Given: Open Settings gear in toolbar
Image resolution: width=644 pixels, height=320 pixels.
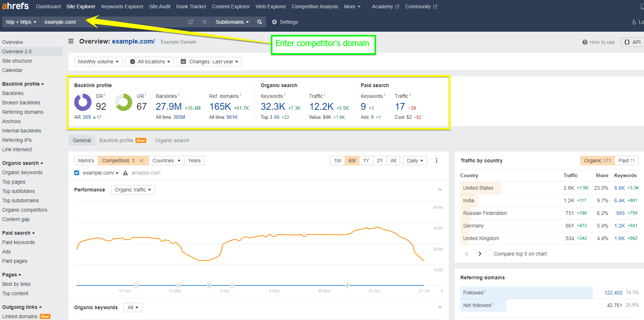Looking at the screenshot, I should tap(274, 22).
